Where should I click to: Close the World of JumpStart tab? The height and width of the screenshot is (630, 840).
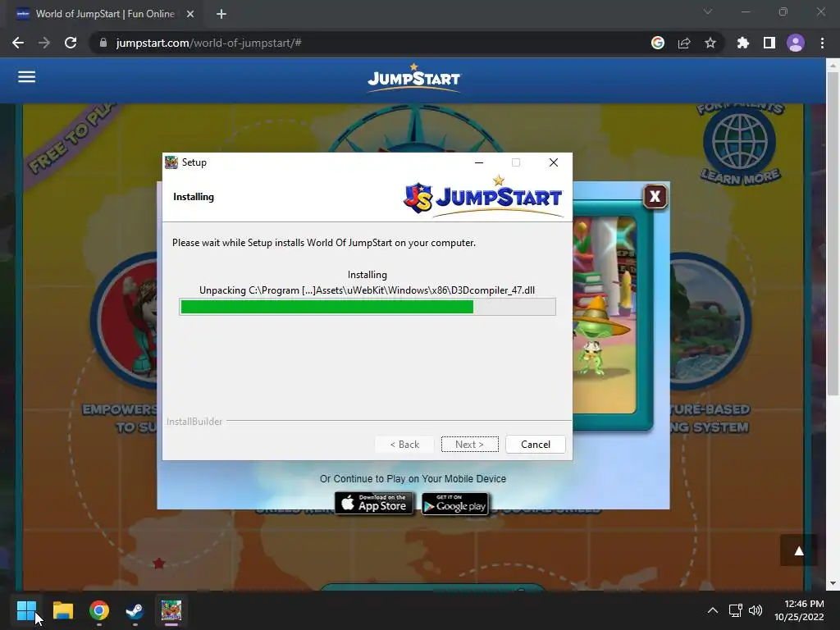click(190, 14)
